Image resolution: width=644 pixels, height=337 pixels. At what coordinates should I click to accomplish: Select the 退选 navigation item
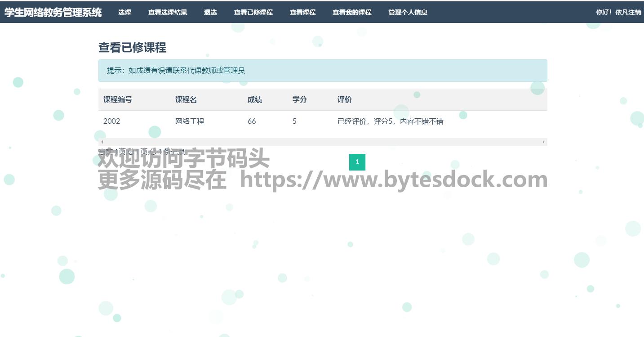210,12
